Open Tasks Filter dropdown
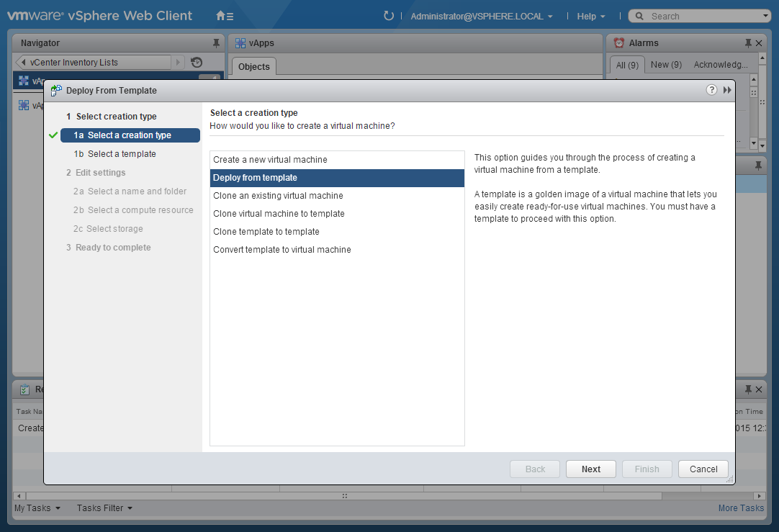 (104, 508)
